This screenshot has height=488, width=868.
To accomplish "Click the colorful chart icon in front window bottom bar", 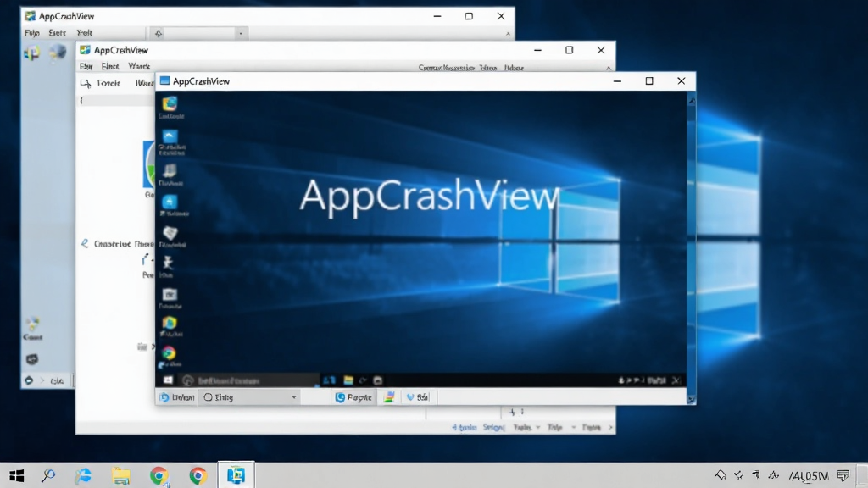I will click(389, 397).
